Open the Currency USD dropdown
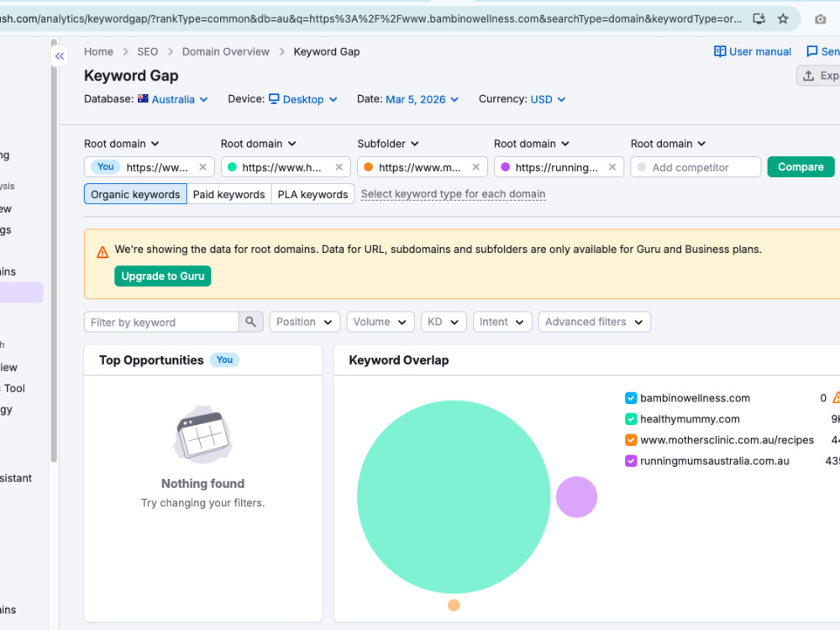 [548, 99]
